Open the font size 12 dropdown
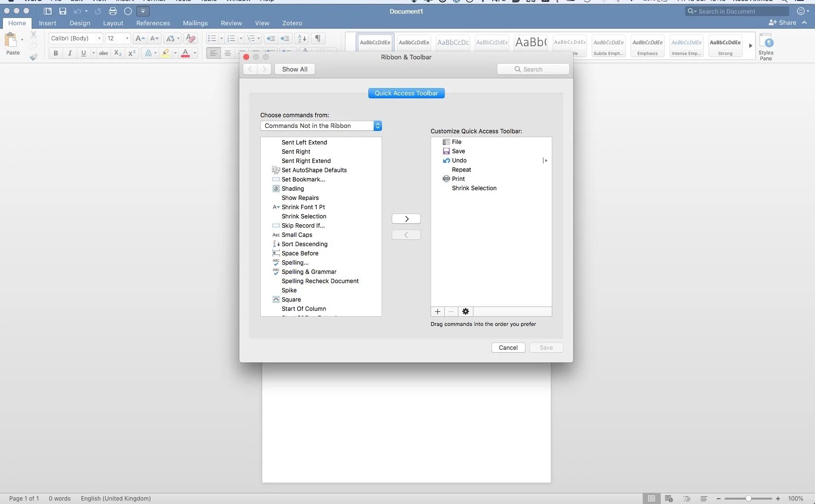This screenshot has width=815, height=504. [127, 38]
